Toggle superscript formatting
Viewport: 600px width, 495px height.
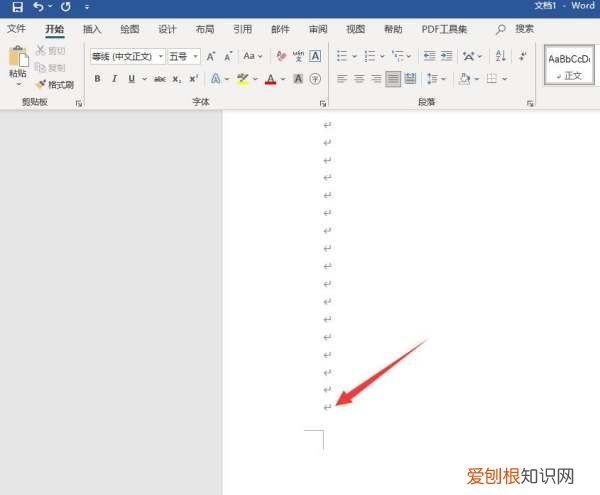pos(194,78)
